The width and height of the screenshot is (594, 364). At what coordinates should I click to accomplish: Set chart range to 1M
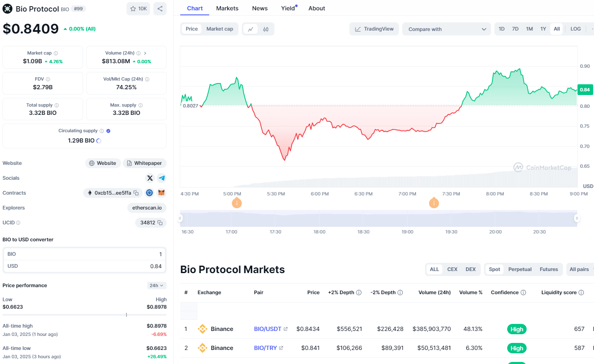click(x=529, y=29)
